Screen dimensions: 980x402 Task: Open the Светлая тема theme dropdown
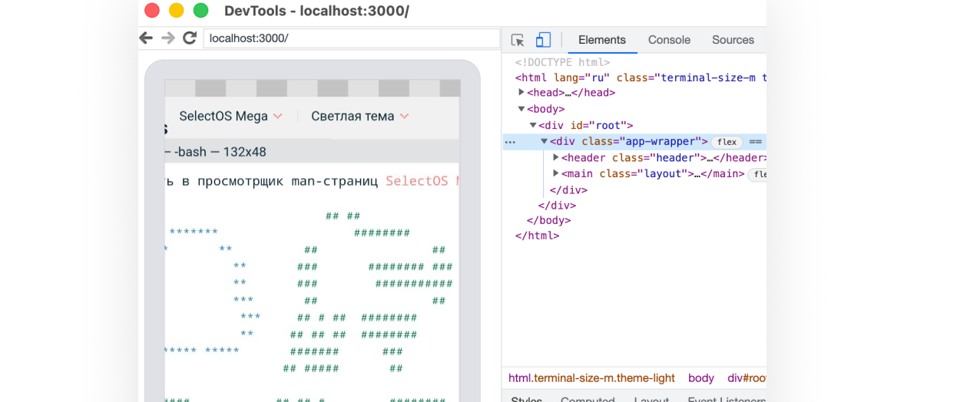[360, 116]
